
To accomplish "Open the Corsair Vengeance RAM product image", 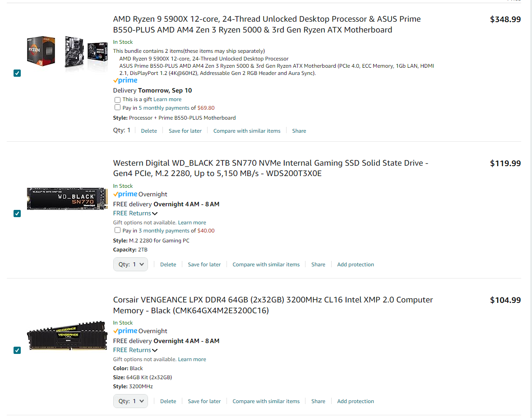I will point(67,335).
